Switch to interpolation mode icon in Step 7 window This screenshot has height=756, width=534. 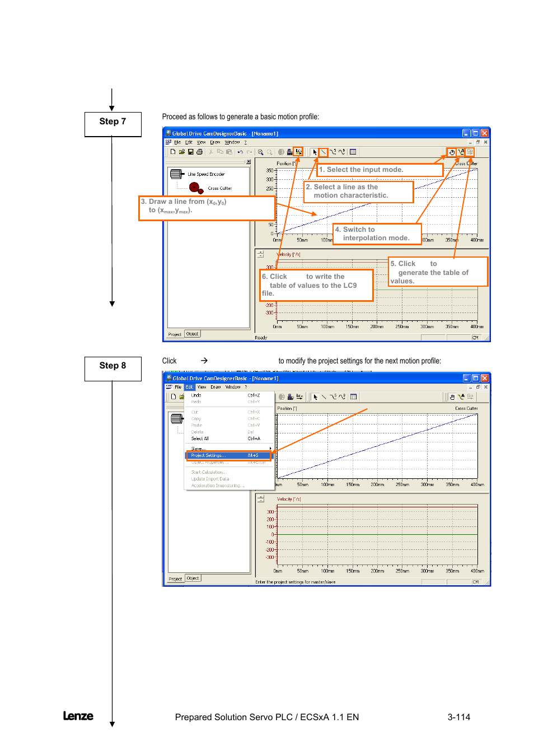pos(461,152)
